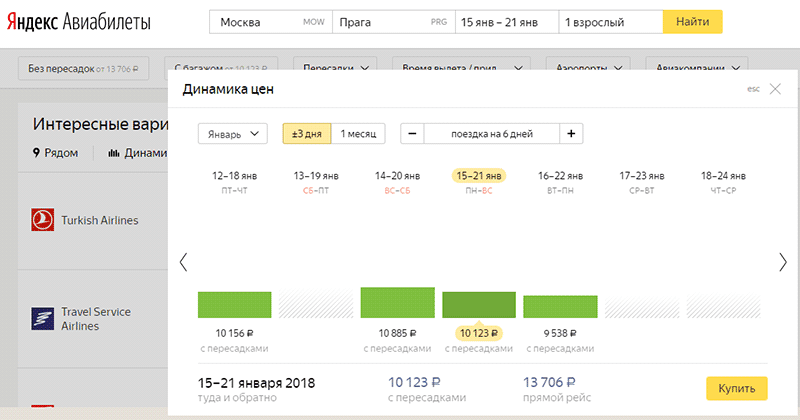Click the Динамика tab with chart icon
800x420 pixels.
pos(138,153)
